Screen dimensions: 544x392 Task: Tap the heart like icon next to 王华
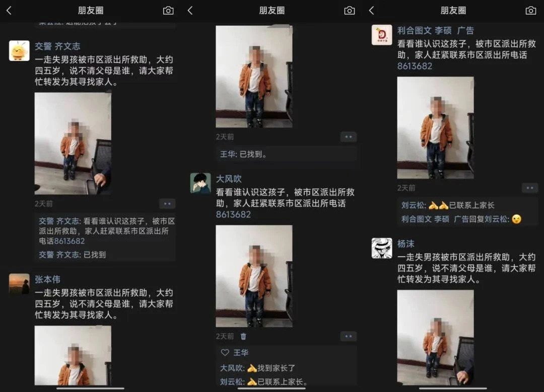coord(225,352)
